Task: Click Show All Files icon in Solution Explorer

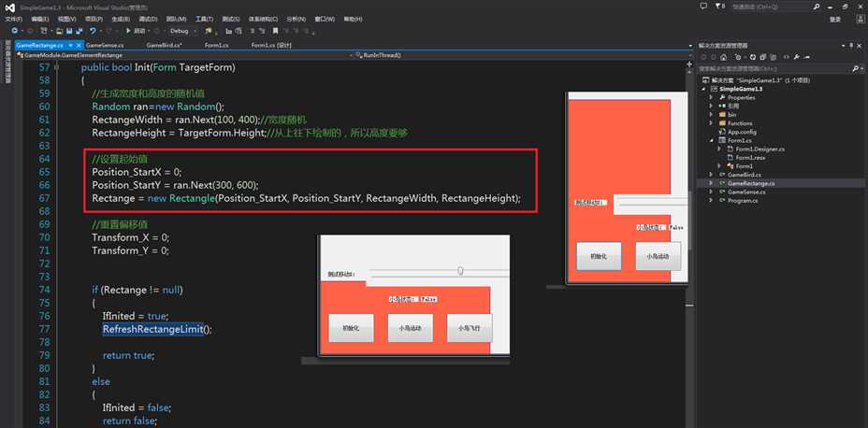Action: [774, 57]
